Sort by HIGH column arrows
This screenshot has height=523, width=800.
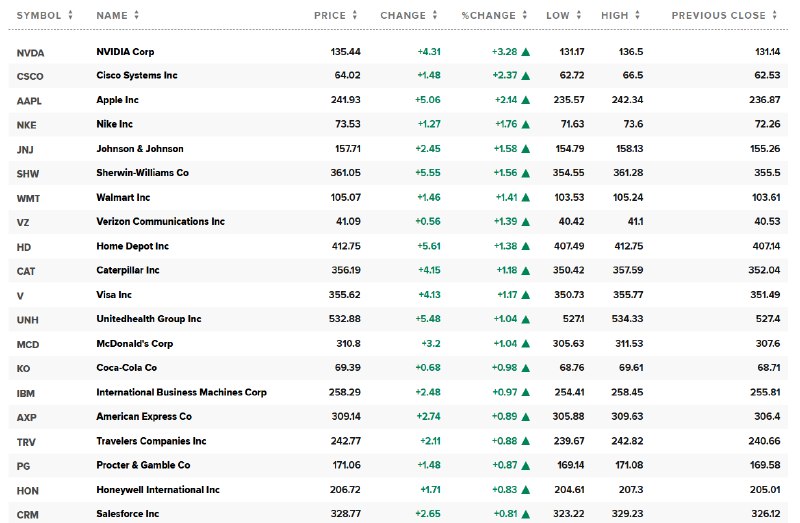637,15
